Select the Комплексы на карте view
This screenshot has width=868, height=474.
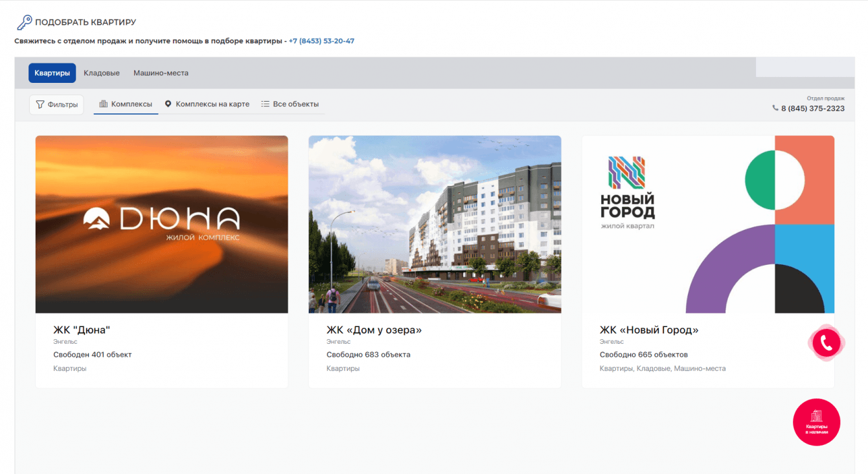207,104
